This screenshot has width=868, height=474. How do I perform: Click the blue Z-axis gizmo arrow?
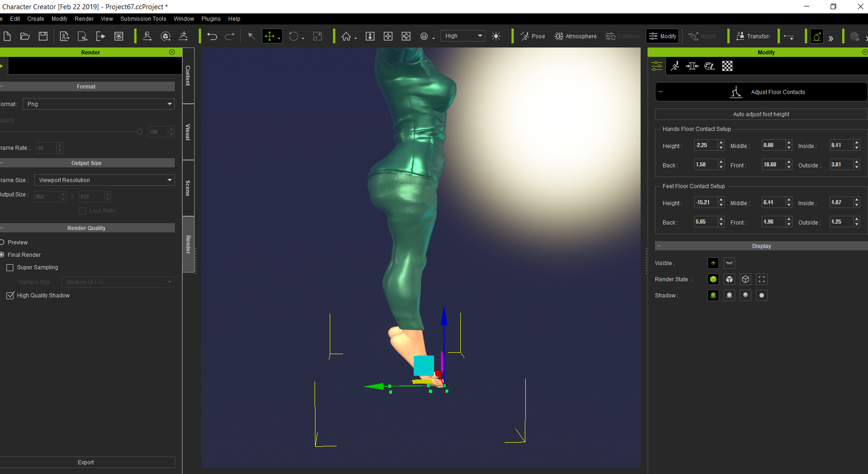[x=444, y=316]
